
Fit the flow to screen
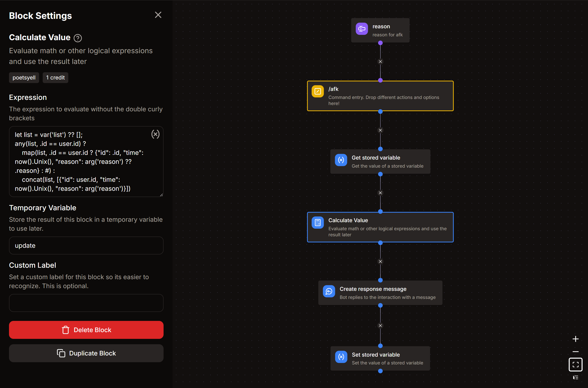[575, 364]
